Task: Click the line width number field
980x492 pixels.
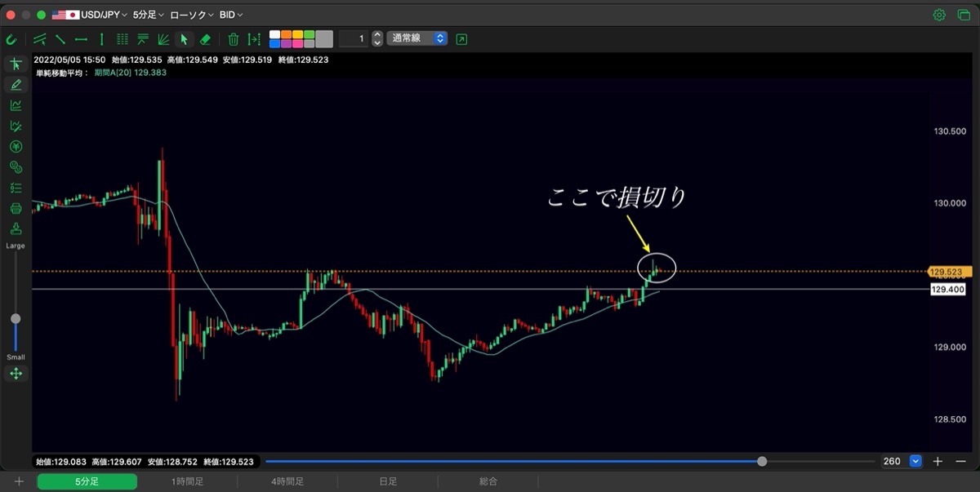Action: [354, 38]
